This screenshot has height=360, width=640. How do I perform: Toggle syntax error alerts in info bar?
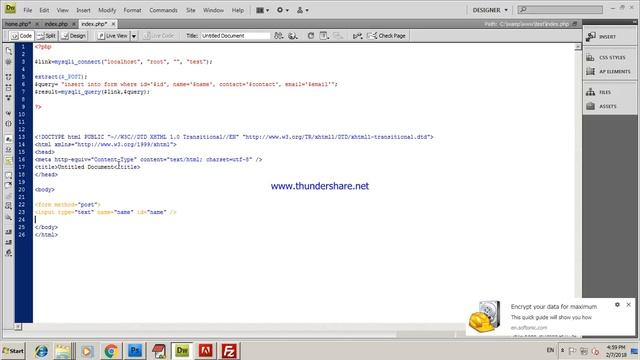pos(9,160)
